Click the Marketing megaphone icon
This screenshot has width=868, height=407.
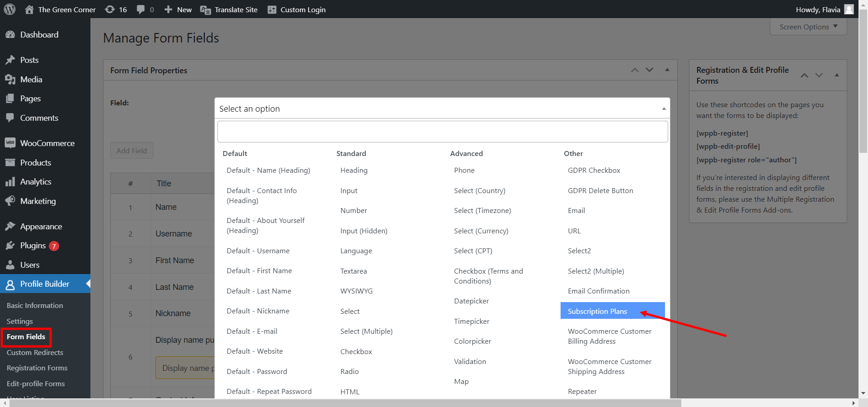point(10,201)
